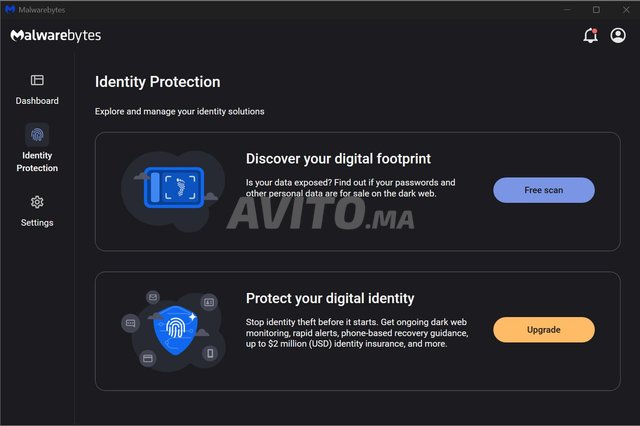
Task: Select the Identity Protection sidebar label
Action: pos(37,162)
